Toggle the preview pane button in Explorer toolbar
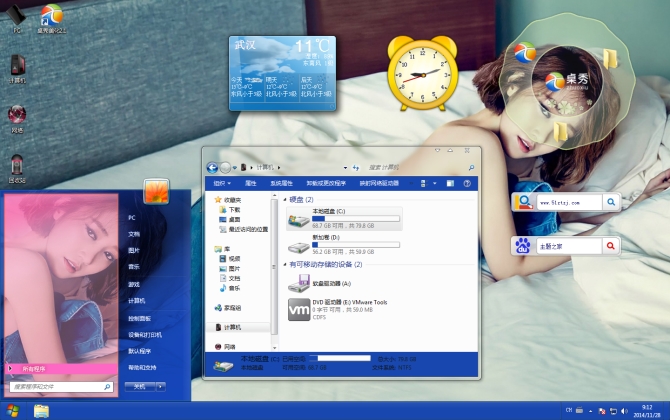Viewport: 670px width, 420px height. pyautogui.click(x=450, y=183)
